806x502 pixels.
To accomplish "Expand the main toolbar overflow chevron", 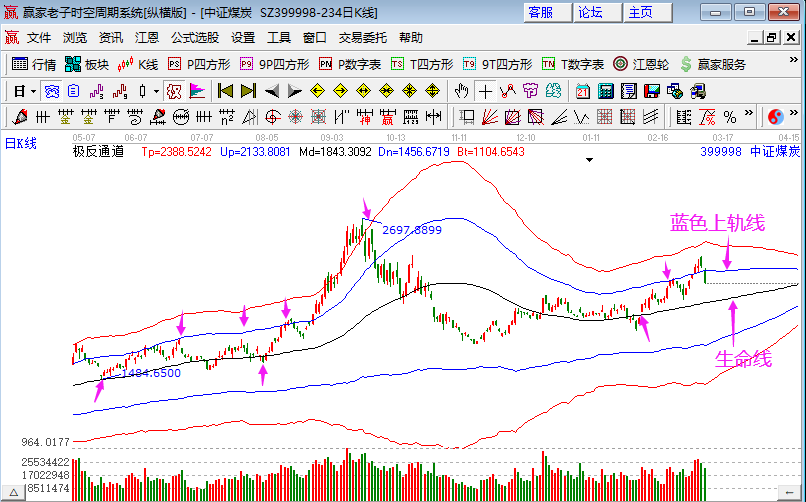I will [794, 60].
